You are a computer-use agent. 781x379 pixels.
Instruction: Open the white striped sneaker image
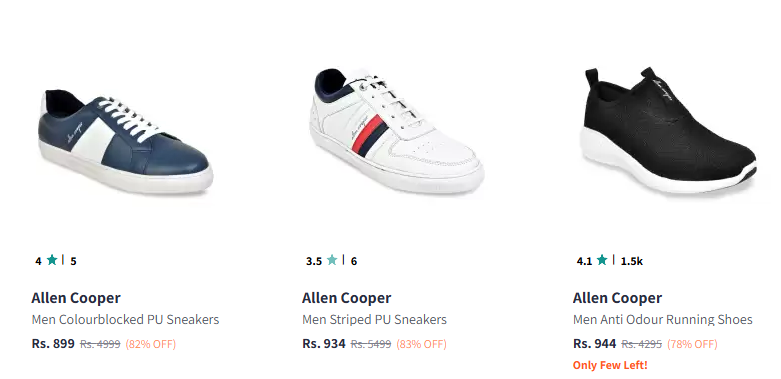click(396, 131)
